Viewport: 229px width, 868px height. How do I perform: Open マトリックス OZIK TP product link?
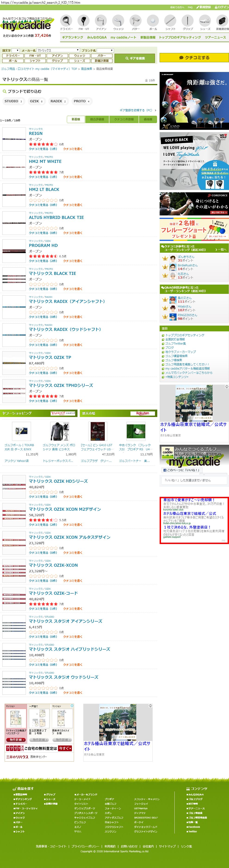click(50, 357)
